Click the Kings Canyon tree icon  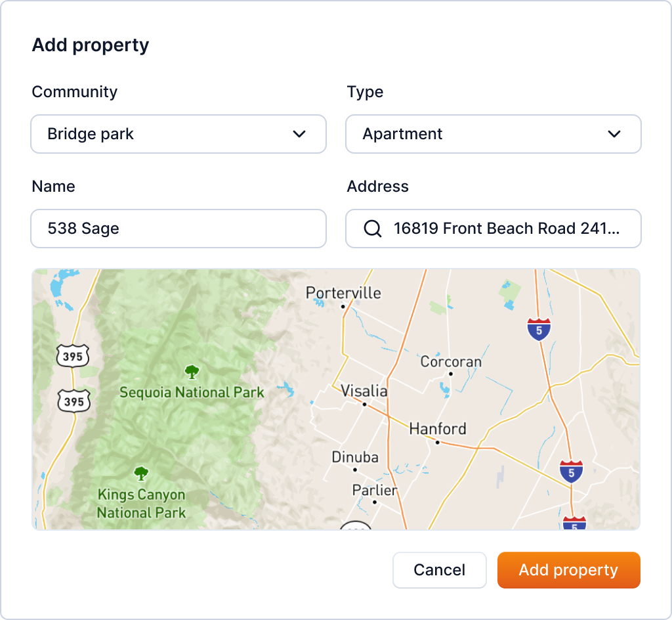click(141, 473)
